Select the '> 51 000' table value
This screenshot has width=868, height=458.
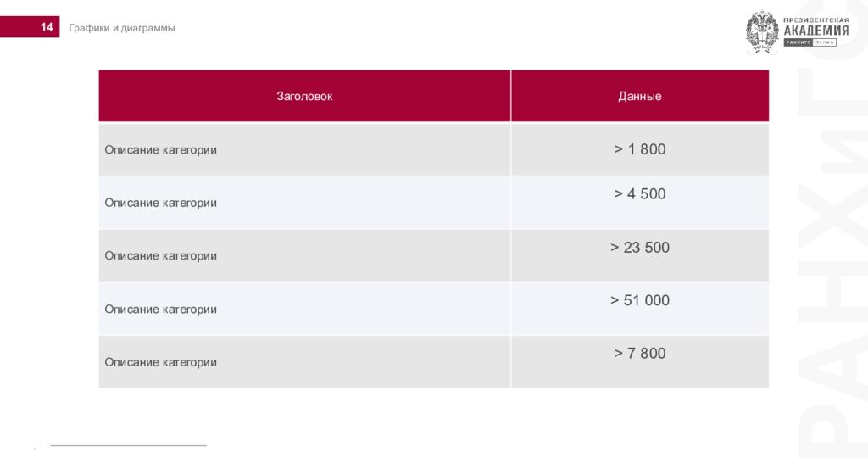pos(640,300)
